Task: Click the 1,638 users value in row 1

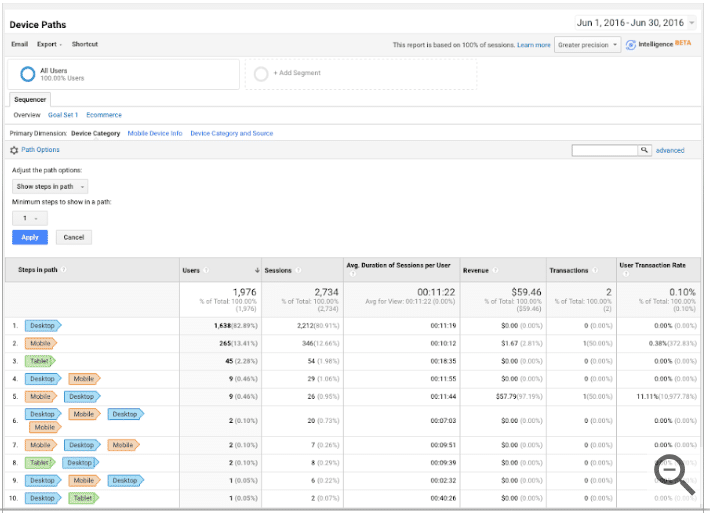Action: click(222, 326)
